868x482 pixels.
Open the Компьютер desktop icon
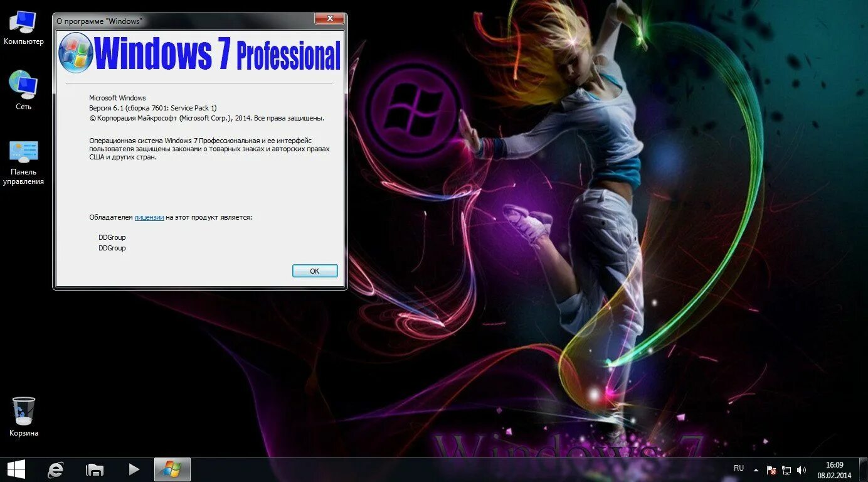23,28
